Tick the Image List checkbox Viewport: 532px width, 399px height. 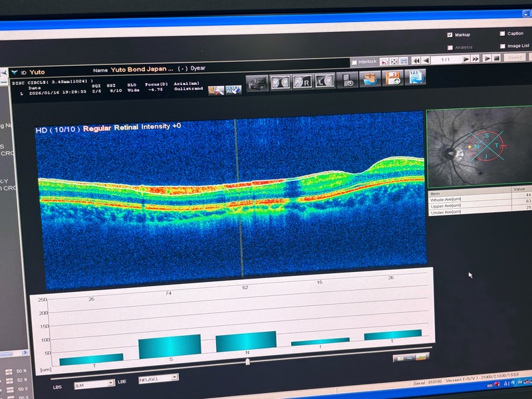coord(502,46)
